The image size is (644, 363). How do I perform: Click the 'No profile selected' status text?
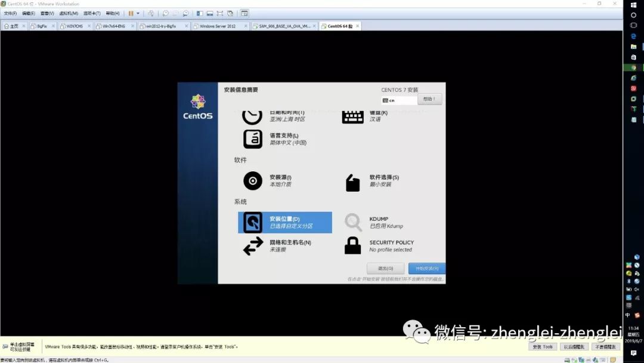[390, 250]
